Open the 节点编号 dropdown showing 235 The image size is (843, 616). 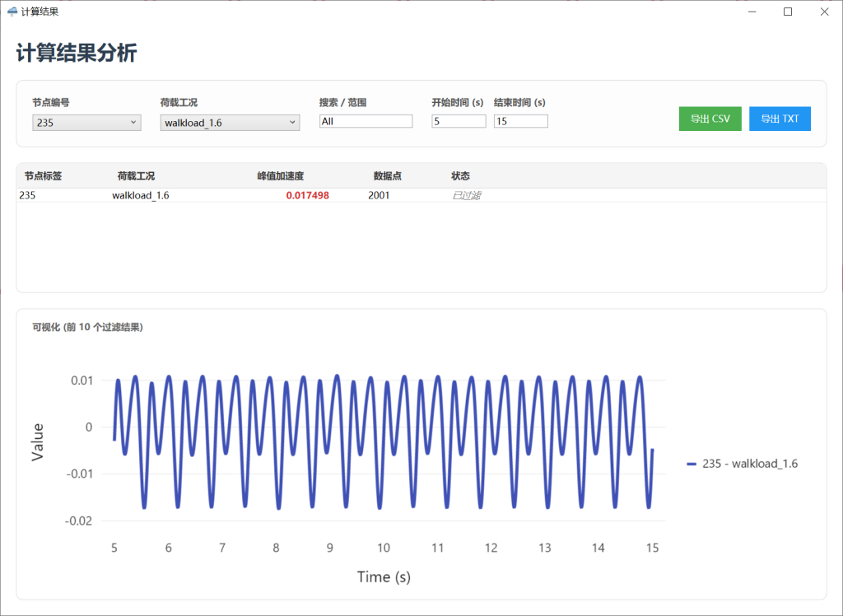pyautogui.click(x=87, y=123)
